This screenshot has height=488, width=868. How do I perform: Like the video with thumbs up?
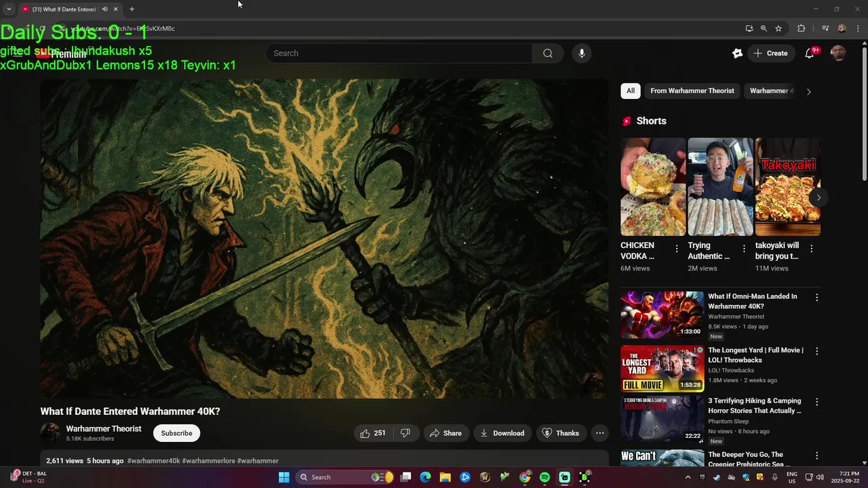tap(372, 433)
